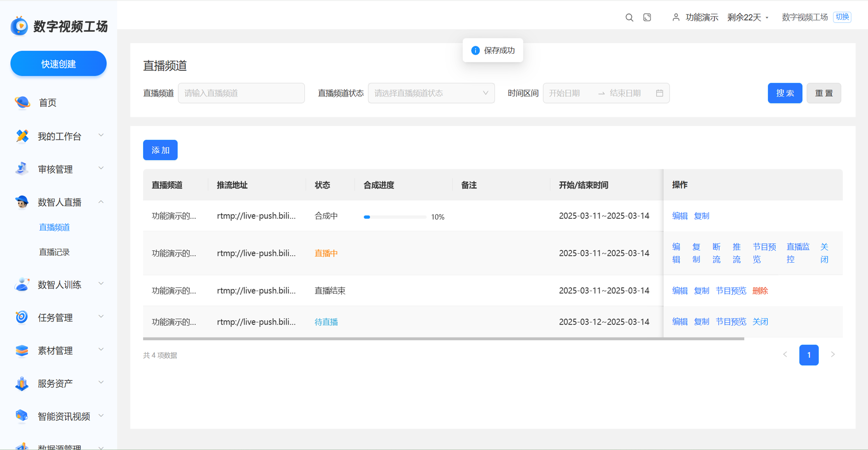Select 直播记录 submenu item
The height and width of the screenshot is (450, 868).
tap(54, 252)
